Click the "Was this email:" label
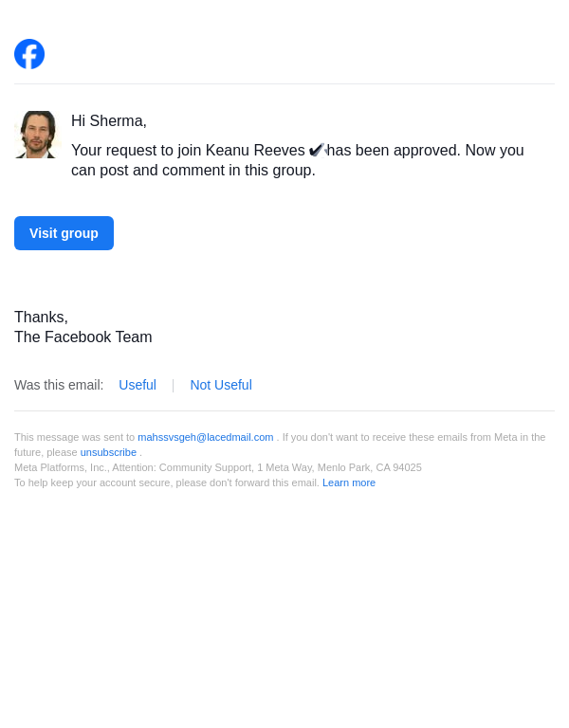 click(59, 385)
